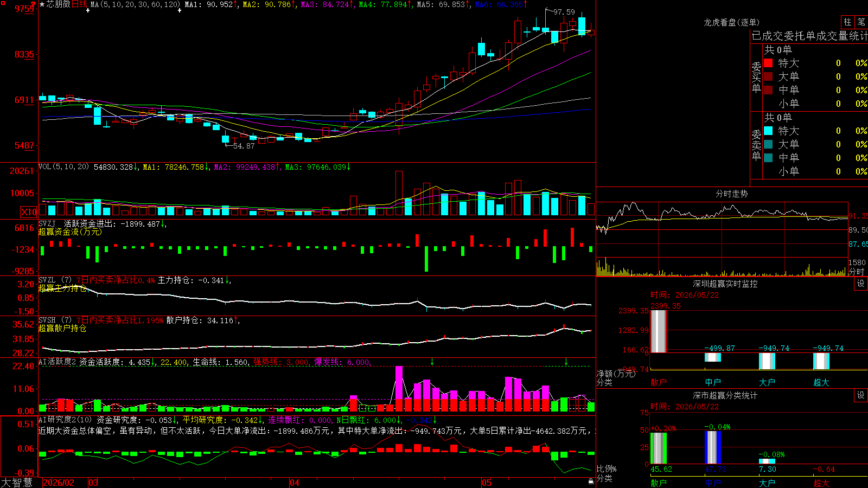Click the blue 中户 ratio bar in 分类统计

(713, 447)
